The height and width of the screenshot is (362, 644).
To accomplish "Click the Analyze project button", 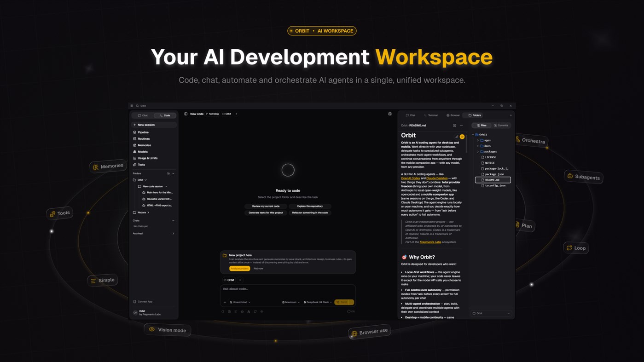I will (x=239, y=268).
